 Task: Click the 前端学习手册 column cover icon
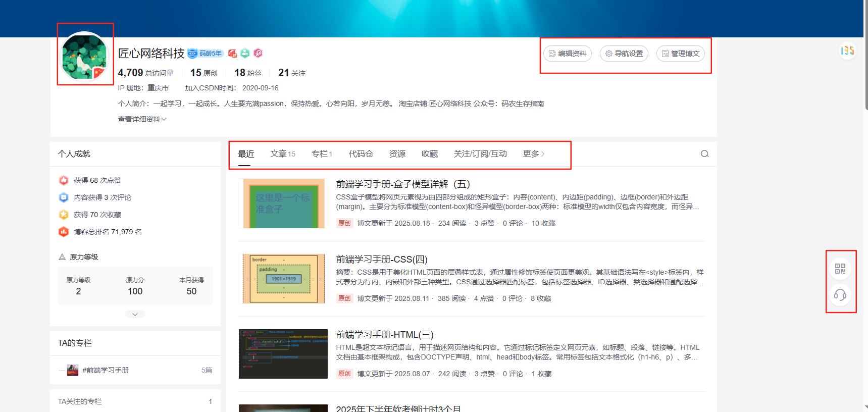(73, 370)
